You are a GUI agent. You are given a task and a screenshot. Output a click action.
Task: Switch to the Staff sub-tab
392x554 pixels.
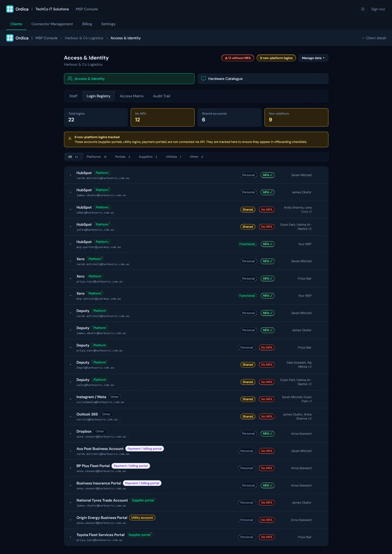coord(73,96)
